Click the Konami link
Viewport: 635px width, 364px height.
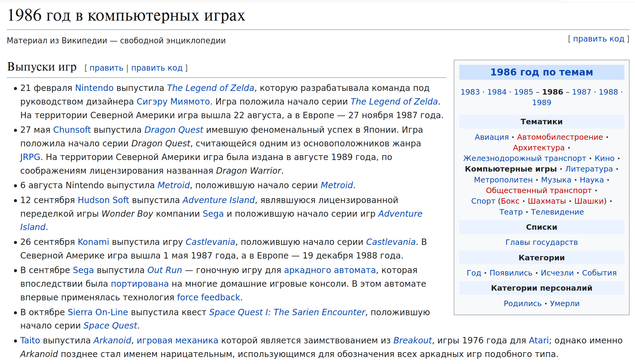point(93,242)
